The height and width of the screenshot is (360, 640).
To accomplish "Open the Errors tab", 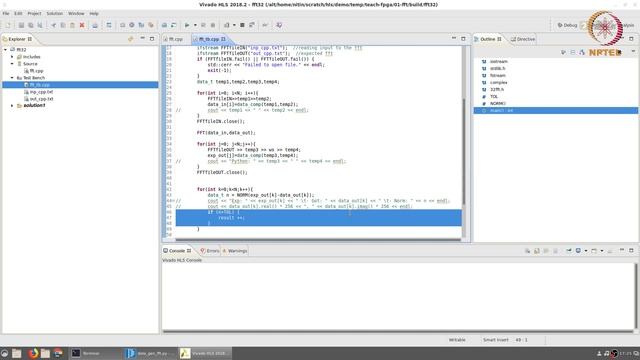I will 210,251.
